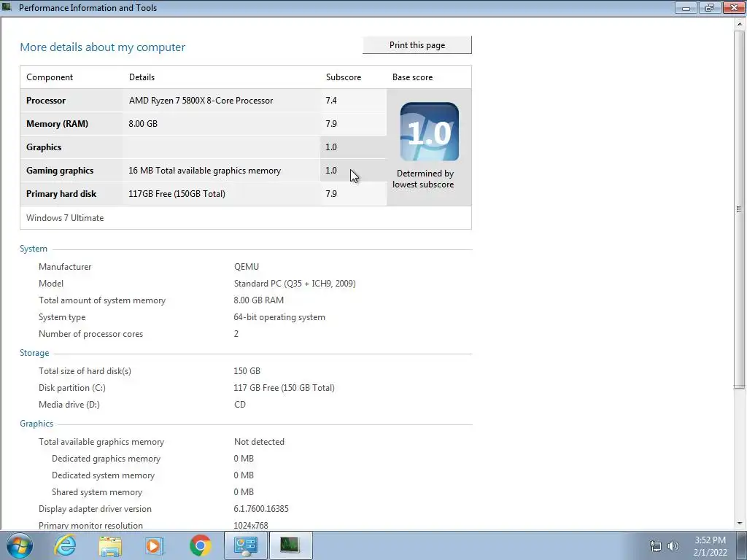Select the Gaming graphics row label
Viewport: 747px width, 560px height.
tap(60, 171)
